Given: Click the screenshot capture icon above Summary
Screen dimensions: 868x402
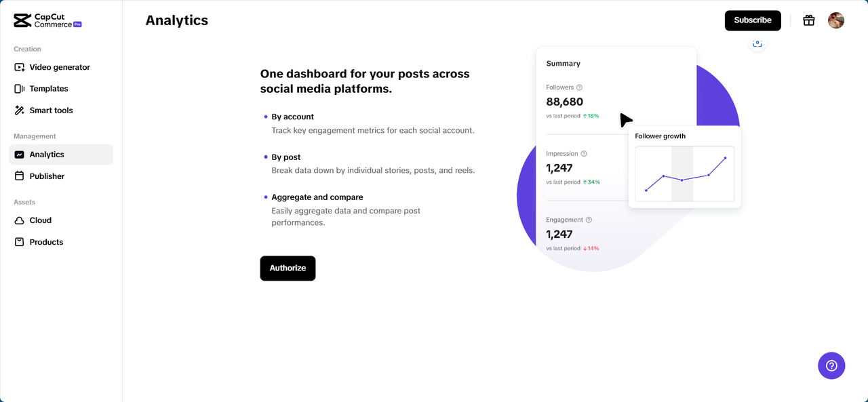Looking at the screenshot, I should coord(757,44).
